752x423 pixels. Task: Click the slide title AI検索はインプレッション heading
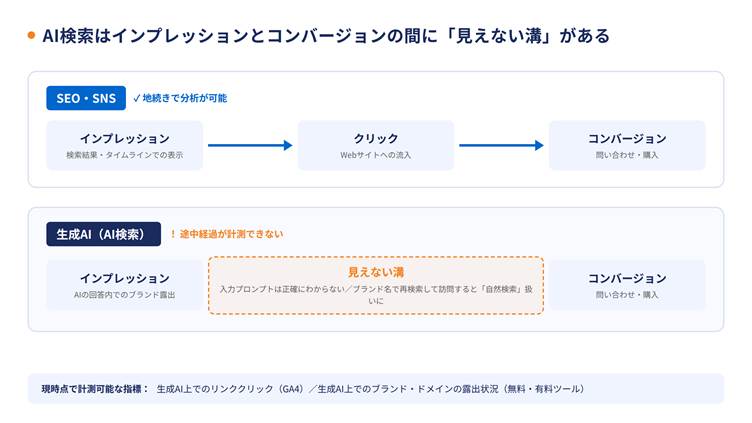click(326, 35)
